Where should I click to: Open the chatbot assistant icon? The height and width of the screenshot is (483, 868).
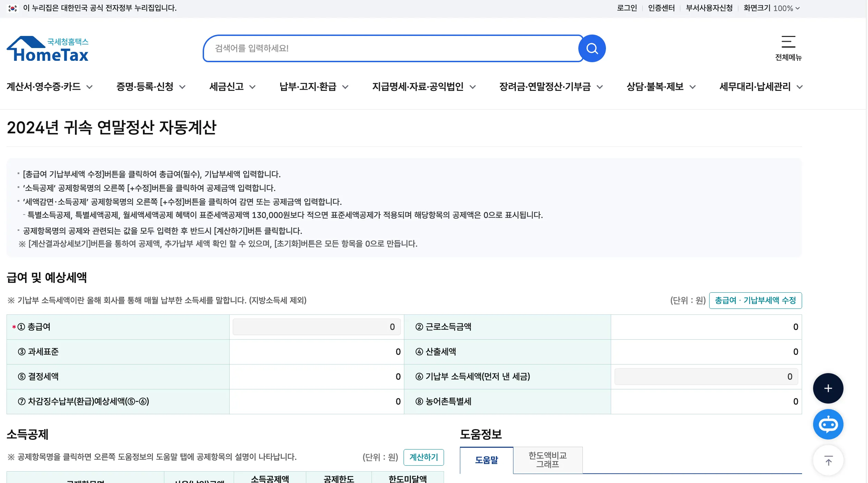[x=828, y=424]
